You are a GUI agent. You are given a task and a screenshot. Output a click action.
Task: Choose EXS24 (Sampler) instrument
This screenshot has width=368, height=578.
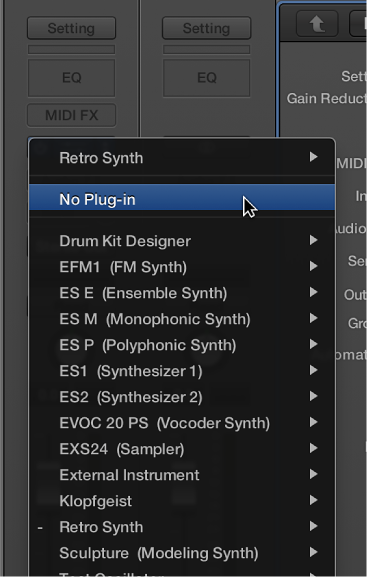click(x=182, y=449)
